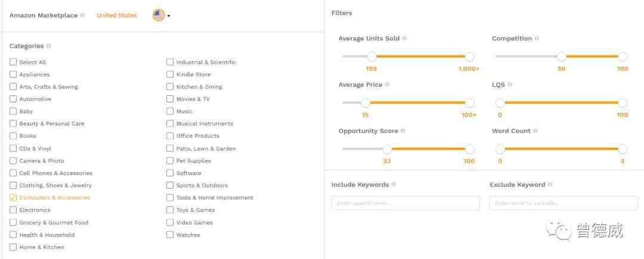Click info icon beside Categories heading
Viewport: 644px width, 259px height.
(x=48, y=46)
